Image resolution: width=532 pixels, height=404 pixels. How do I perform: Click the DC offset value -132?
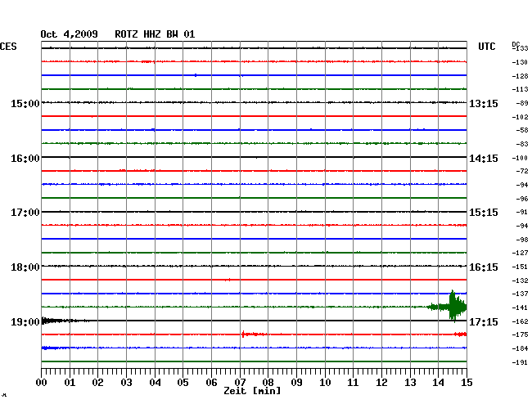pyautogui.click(x=520, y=281)
